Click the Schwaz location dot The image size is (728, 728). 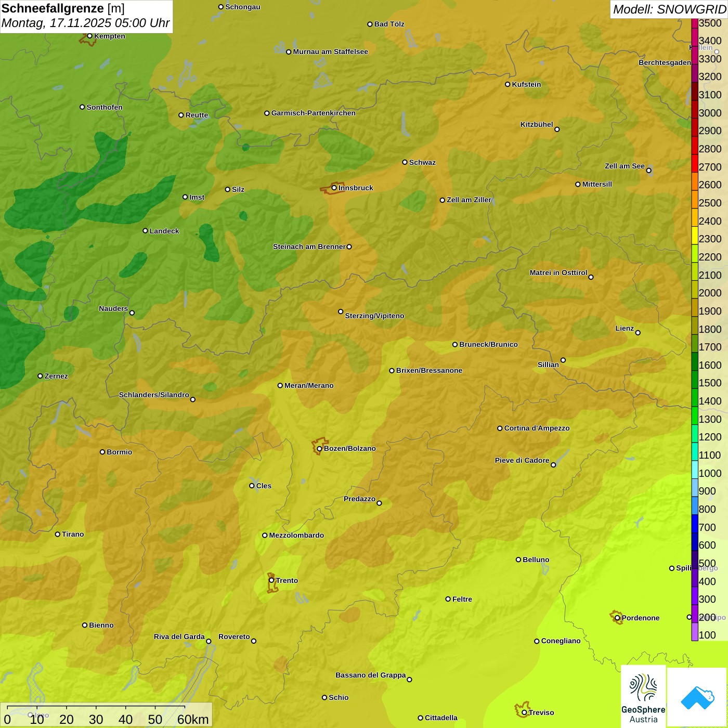(405, 162)
